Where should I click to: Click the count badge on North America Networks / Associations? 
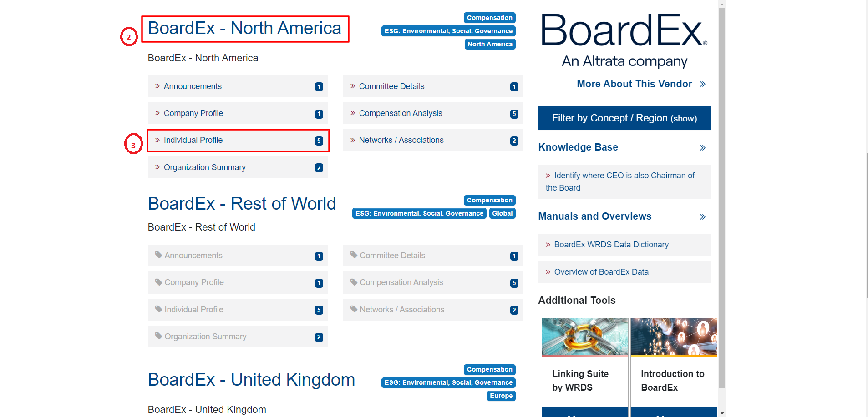[x=514, y=141]
